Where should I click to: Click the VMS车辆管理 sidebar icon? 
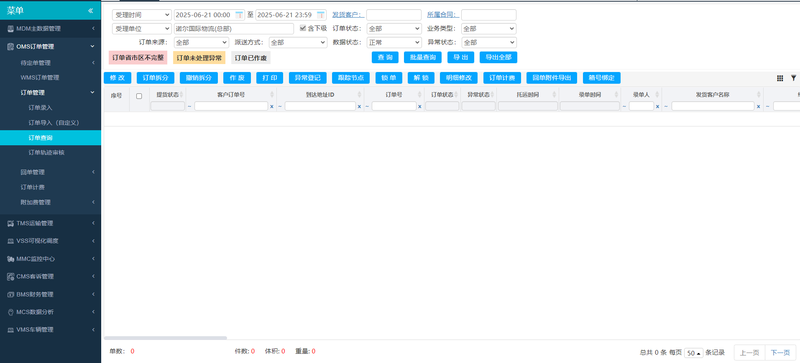pos(11,330)
